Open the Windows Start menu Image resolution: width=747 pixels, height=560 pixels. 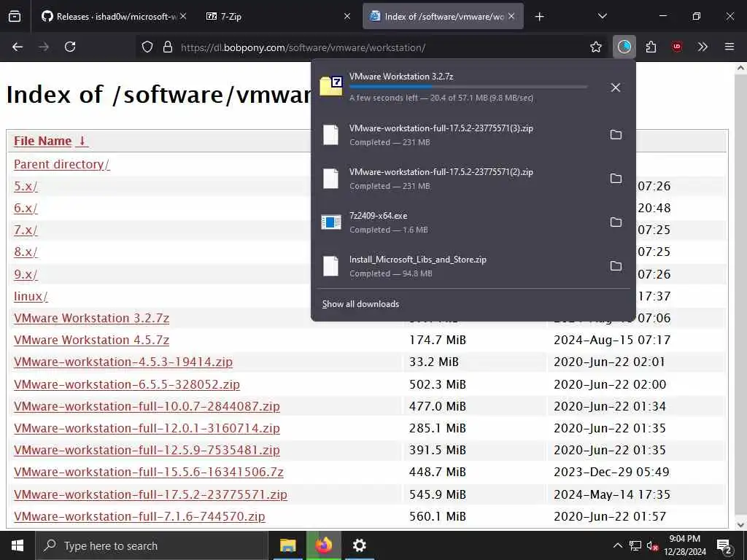tap(18, 545)
